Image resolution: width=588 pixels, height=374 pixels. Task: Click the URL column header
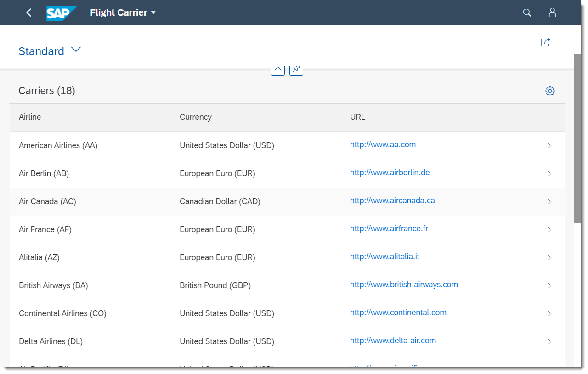[x=357, y=117]
